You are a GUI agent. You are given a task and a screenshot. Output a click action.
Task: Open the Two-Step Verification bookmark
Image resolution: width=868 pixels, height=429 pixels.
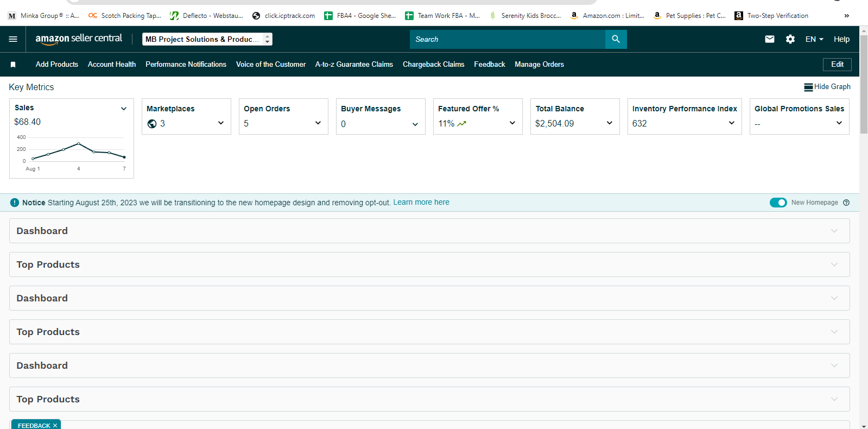click(771, 16)
